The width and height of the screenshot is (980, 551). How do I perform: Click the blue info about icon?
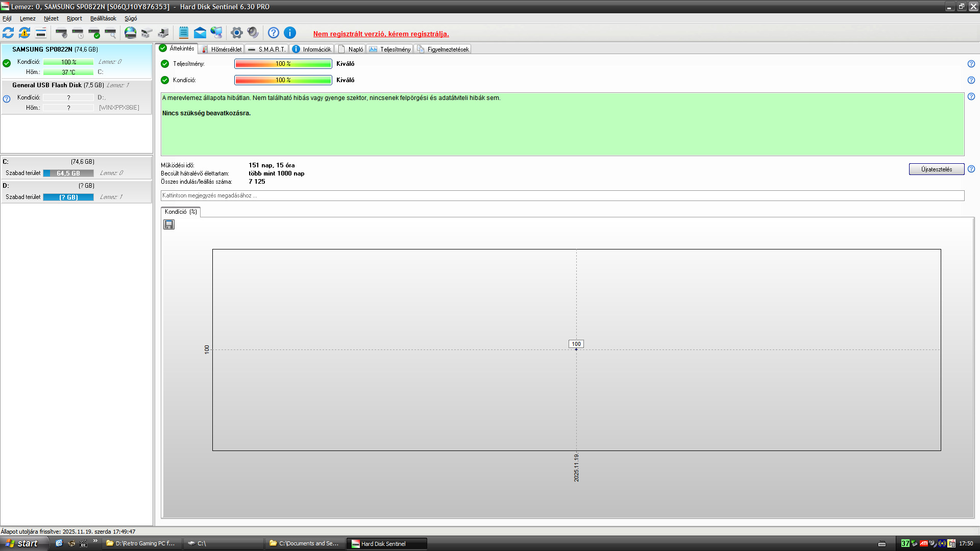(x=290, y=33)
